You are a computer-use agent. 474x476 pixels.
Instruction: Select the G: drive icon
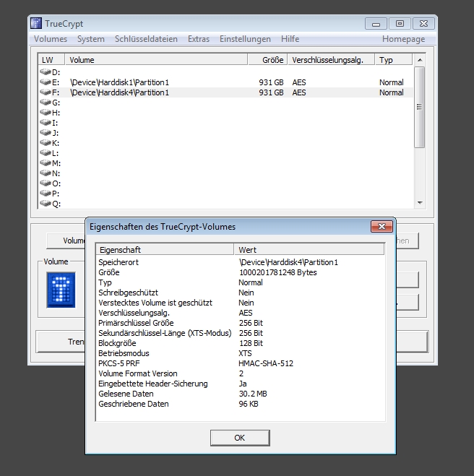click(46, 103)
